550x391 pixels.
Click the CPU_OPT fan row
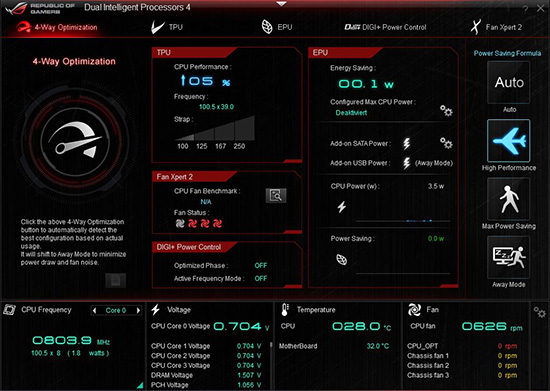[462, 346]
